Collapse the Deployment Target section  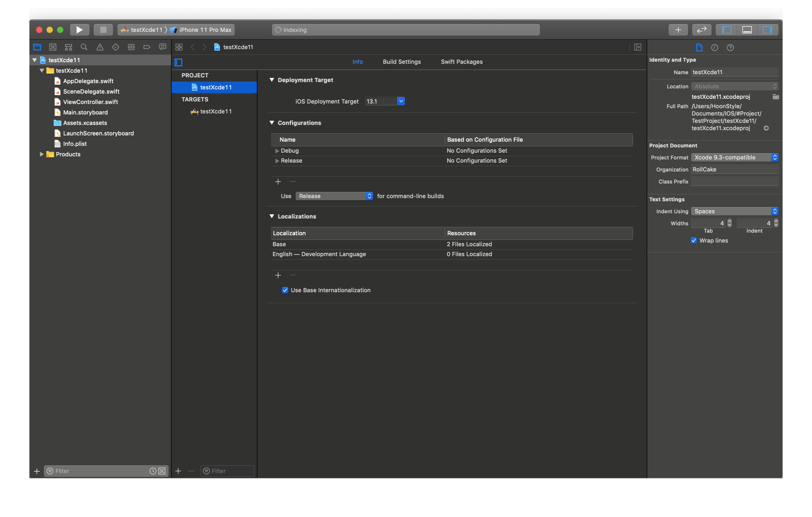272,80
